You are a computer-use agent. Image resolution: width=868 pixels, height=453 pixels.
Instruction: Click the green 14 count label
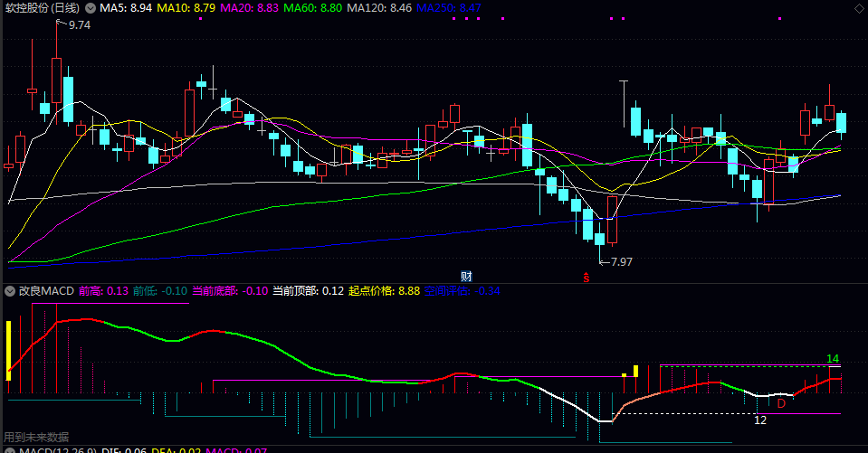(833, 359)
